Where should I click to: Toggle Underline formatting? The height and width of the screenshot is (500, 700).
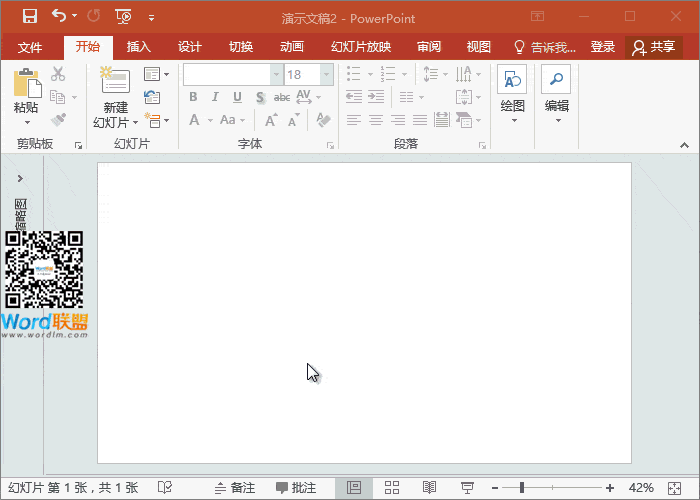237,97
